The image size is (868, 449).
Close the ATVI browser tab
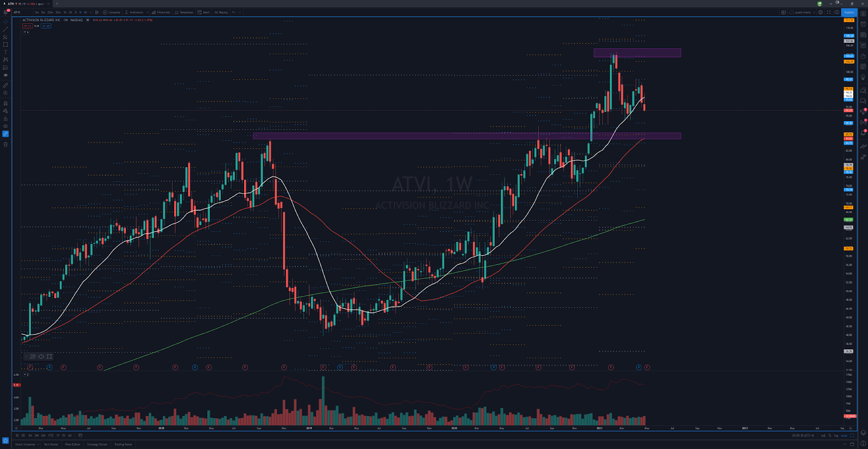[48, 3]
